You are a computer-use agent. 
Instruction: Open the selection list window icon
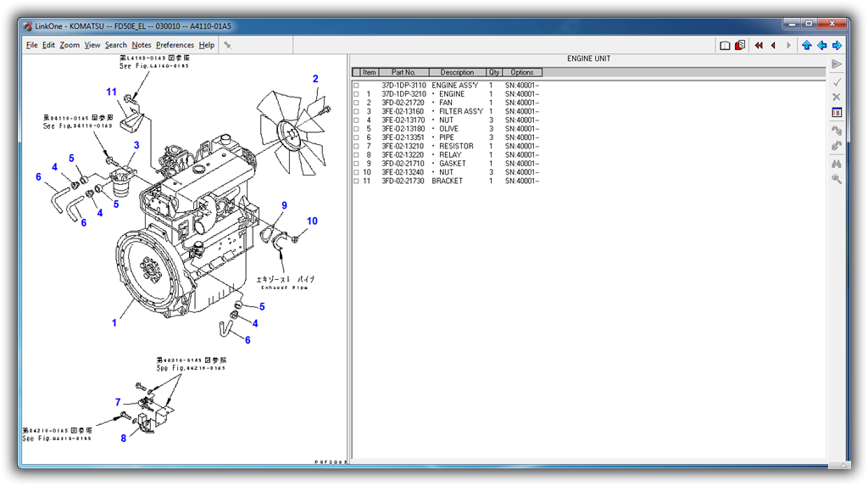coord(837,113)
